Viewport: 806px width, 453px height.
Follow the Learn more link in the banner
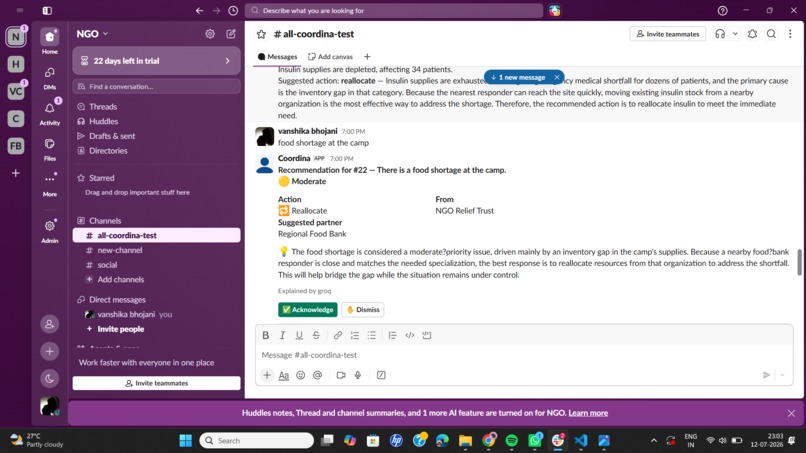pyautogui.click(x=588, y=413)
